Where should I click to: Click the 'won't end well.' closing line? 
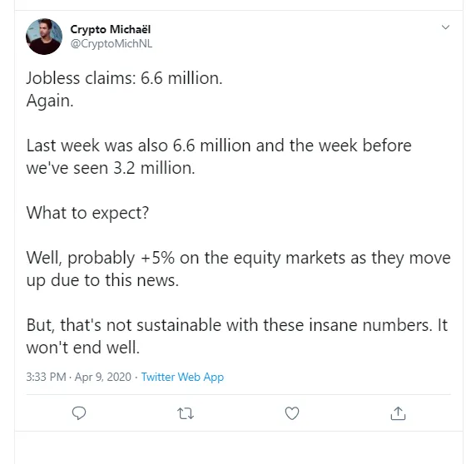click(83, 348)
